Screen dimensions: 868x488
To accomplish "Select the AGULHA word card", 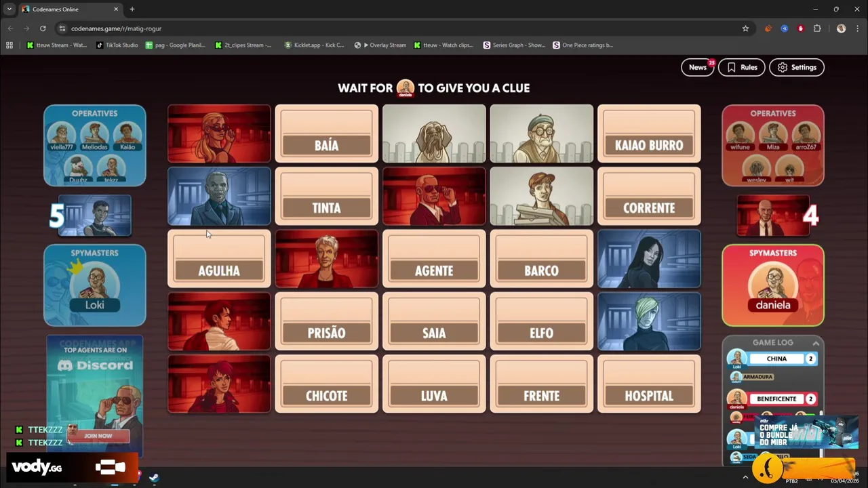I will click(x=219, y=259).
